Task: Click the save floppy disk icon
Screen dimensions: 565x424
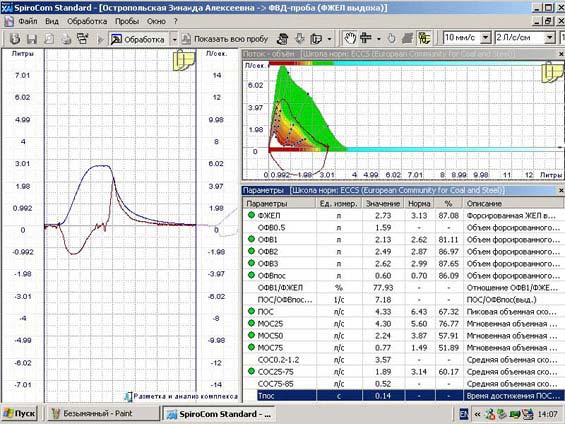Action: 32,39
